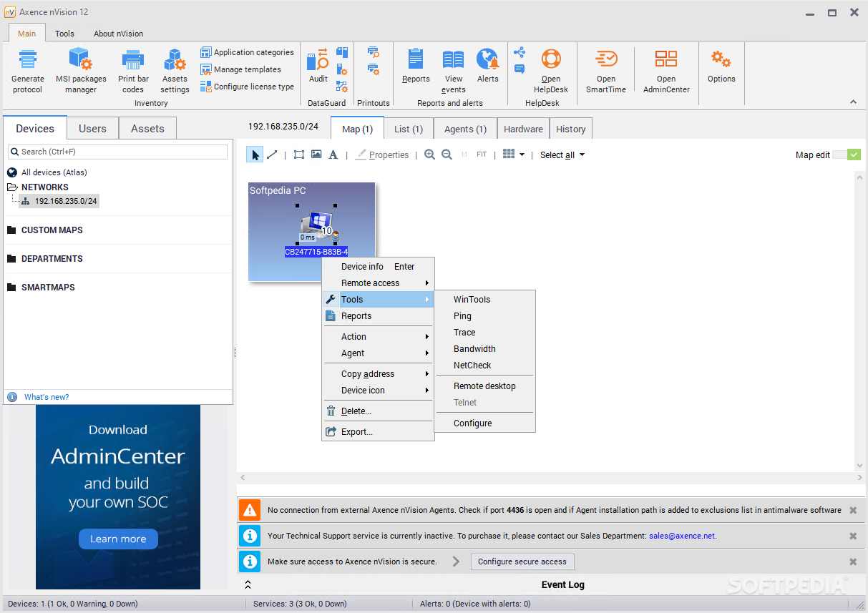Zoom out on the map
The width and height of the screenshot is (868, 613).
pos(447,155)
